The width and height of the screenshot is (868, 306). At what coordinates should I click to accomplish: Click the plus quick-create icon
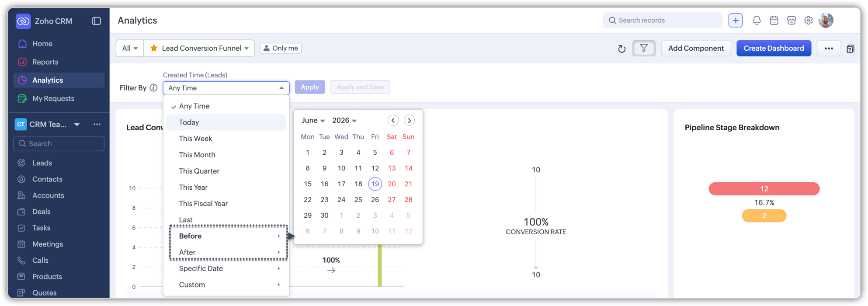[x=736, y=20]
